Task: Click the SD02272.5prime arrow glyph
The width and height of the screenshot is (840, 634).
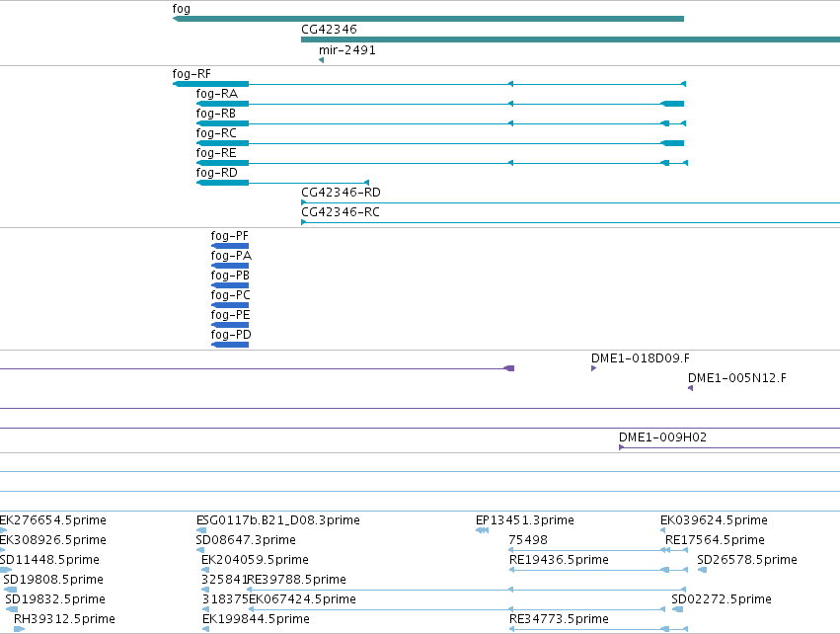Action: pyautogui.click(x=678, y=609)
